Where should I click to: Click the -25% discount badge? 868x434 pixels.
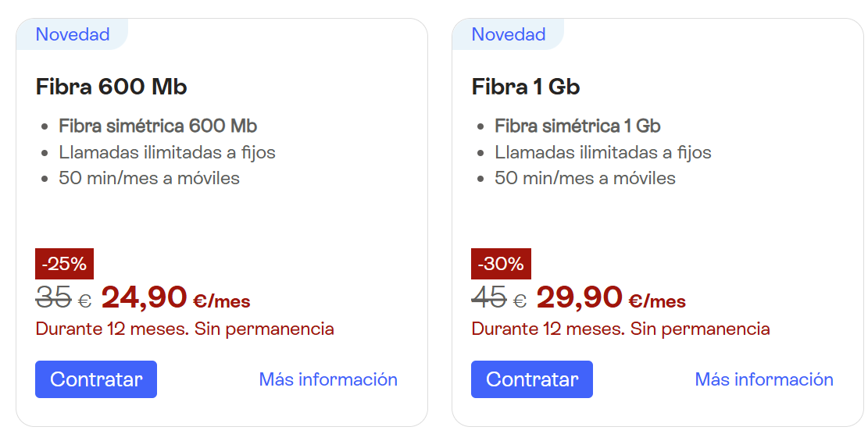click(x=64, y=264)
